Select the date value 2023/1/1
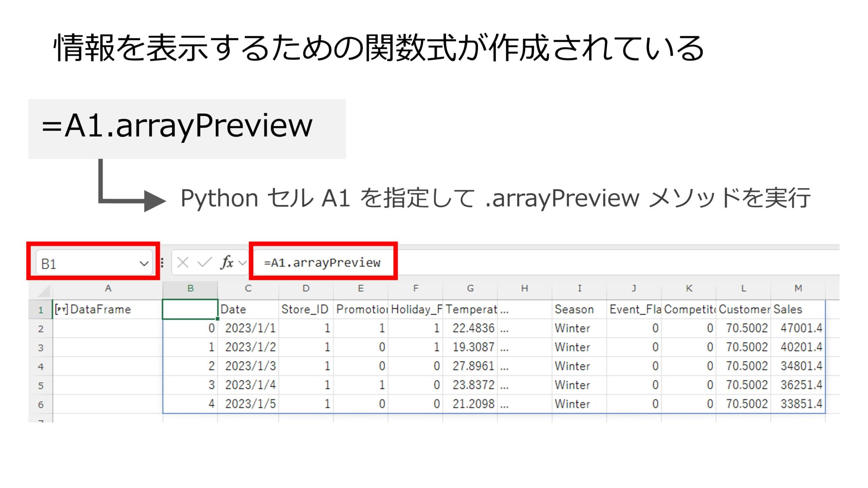Screen dimensions: 868x488 tap(251, 328)
